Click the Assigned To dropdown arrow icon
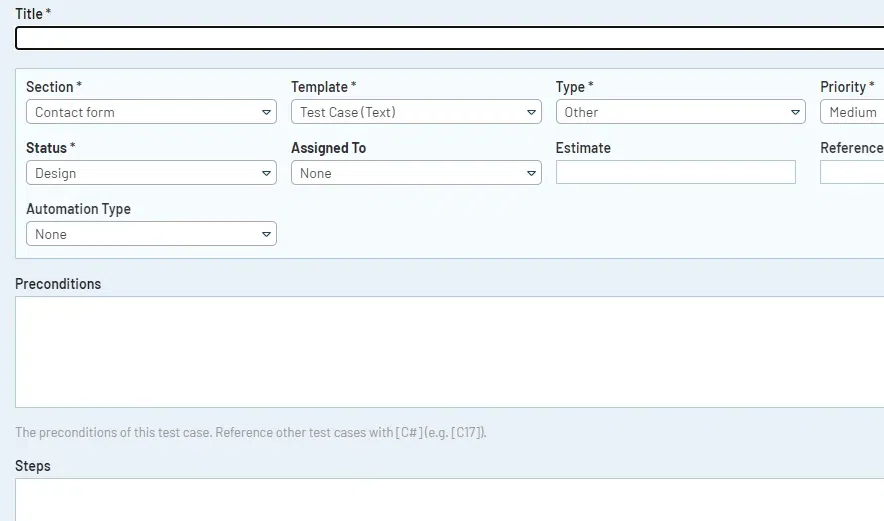The image size is (884, 521). tap(532, 173)
